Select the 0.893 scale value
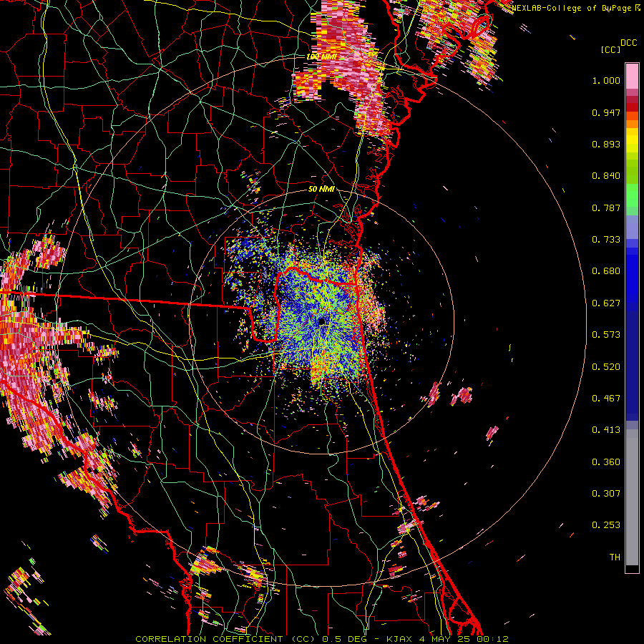The width and height of the screenshot is (644, 644). (606, 144)
